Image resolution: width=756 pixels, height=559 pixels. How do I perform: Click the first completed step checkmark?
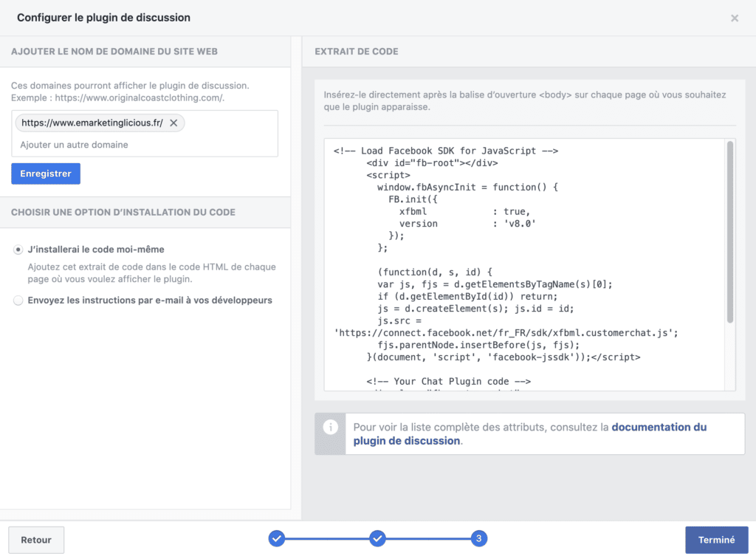pos(276,539)
